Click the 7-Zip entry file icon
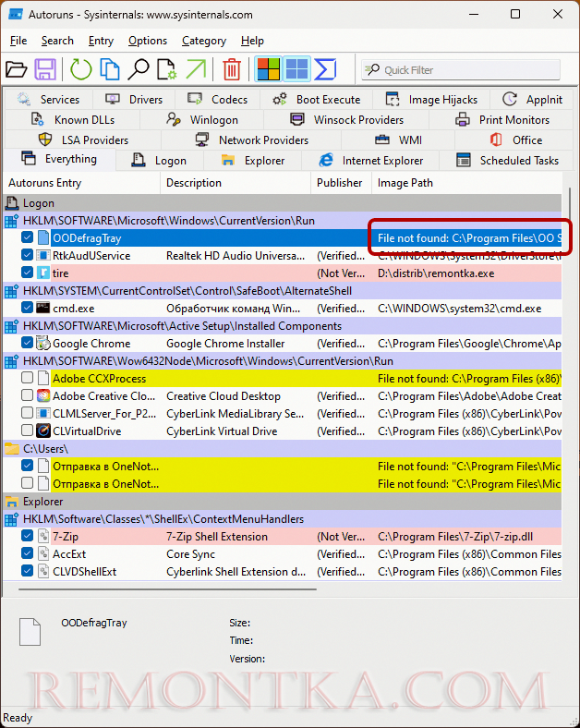This screenshot has height=728, width=580. 43,536
